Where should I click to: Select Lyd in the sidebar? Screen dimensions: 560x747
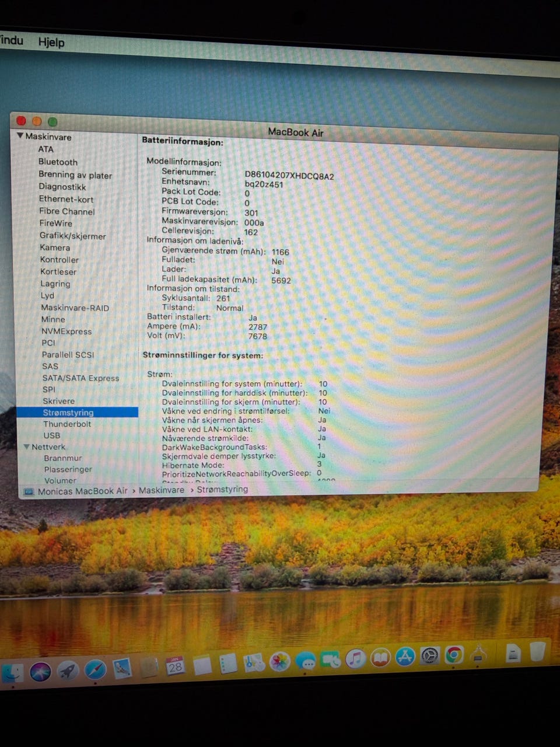pos(47,295)
